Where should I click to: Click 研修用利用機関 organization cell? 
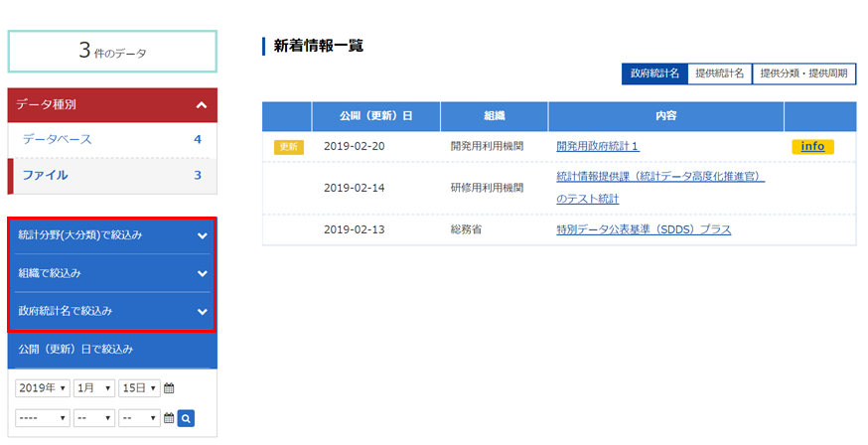tap(487, 188)
